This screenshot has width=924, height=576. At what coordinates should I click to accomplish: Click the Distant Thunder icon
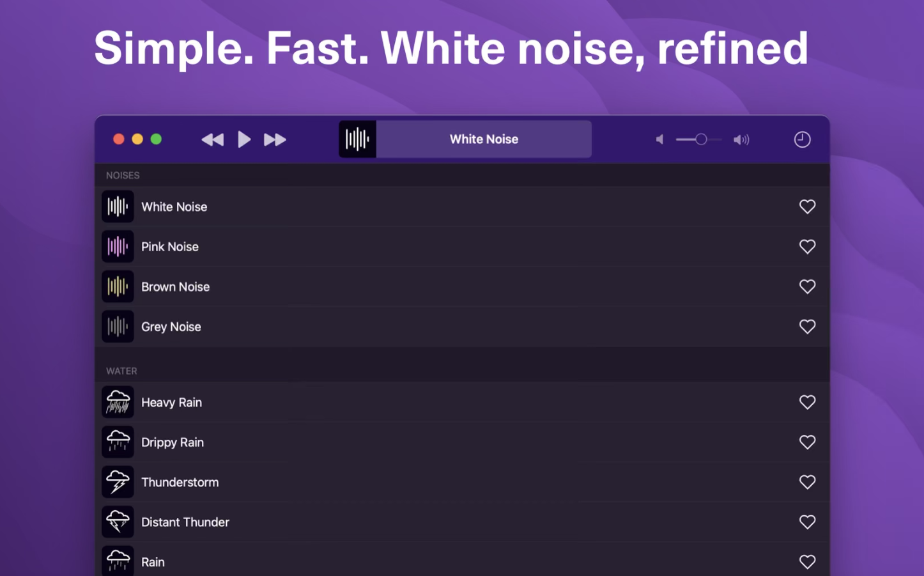click(x=118, y=522)
